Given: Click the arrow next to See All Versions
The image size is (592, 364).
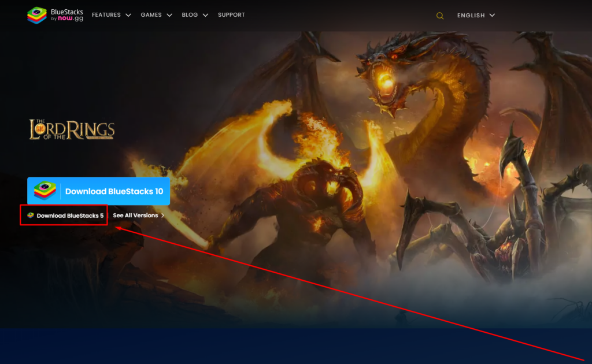Looking at the screenshot, I should [163, 216].
